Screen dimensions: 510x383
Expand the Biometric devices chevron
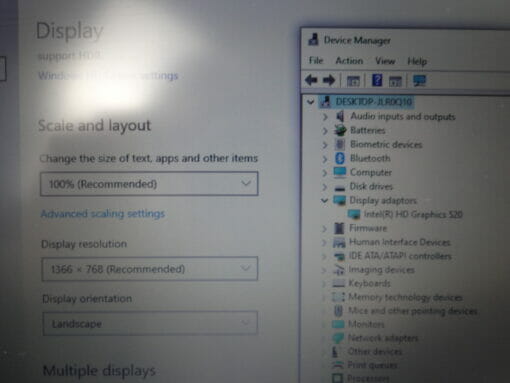(x=325, y=145)
